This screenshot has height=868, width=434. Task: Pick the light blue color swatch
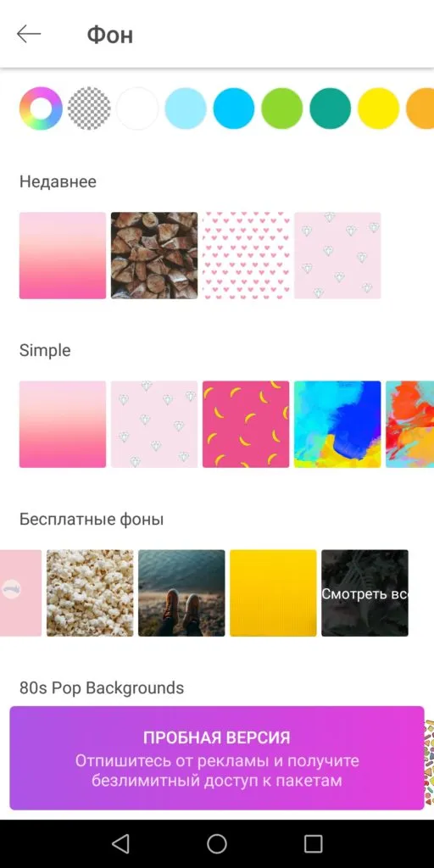pyautogui.click(x=186, y=108)
